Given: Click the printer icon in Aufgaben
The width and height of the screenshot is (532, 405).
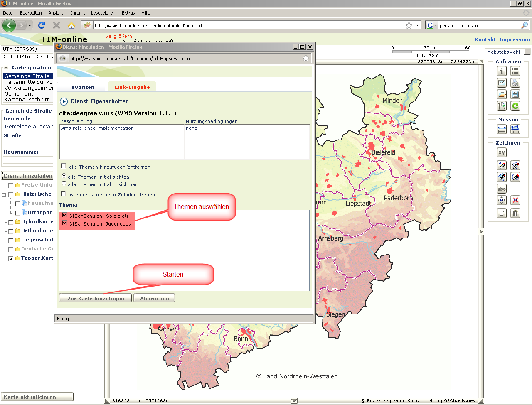Looking at the screenshot, I should point(515,83).
